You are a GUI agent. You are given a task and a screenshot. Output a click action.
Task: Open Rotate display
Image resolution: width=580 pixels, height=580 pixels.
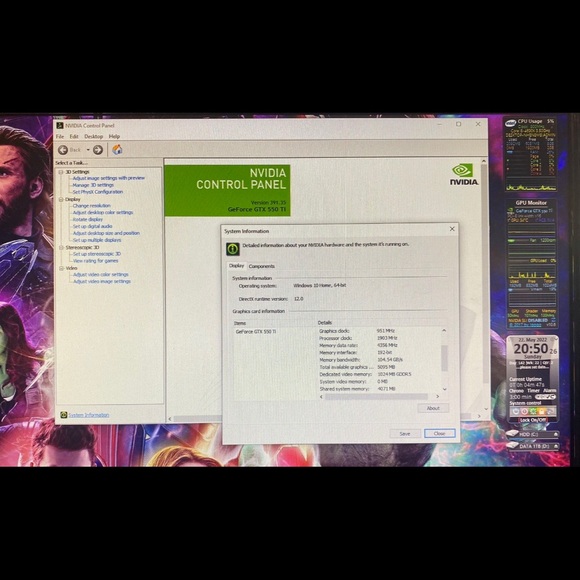88,219
